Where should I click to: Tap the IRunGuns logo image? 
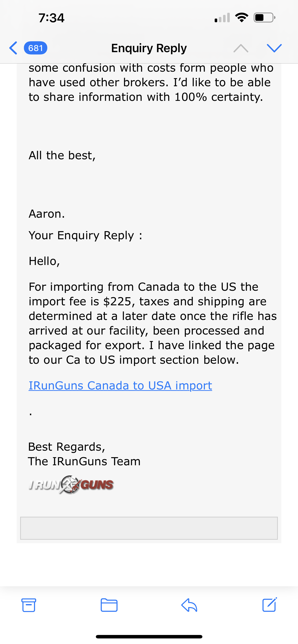[71, 485]
